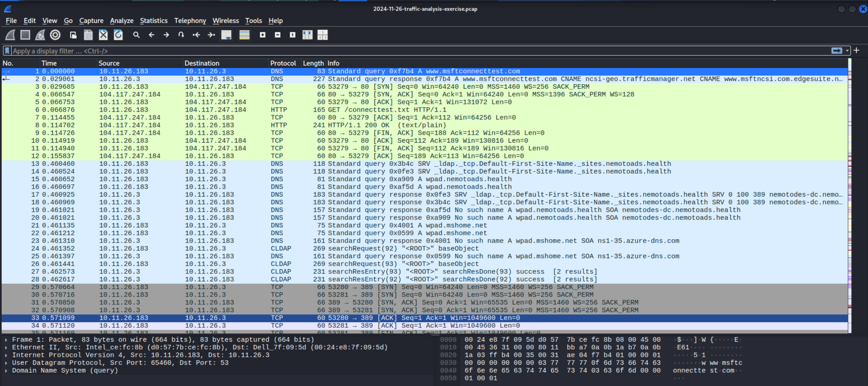Expand the Ethernet II details row
Image resolution: width=868 pixels, height=386 pixels.
(x=6, y=347)
